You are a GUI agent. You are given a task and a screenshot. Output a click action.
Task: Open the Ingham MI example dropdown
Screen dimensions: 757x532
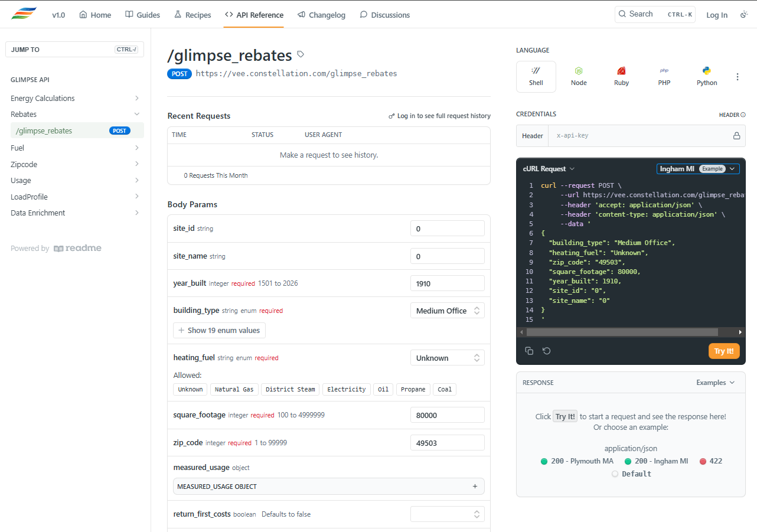click(698, 169)
